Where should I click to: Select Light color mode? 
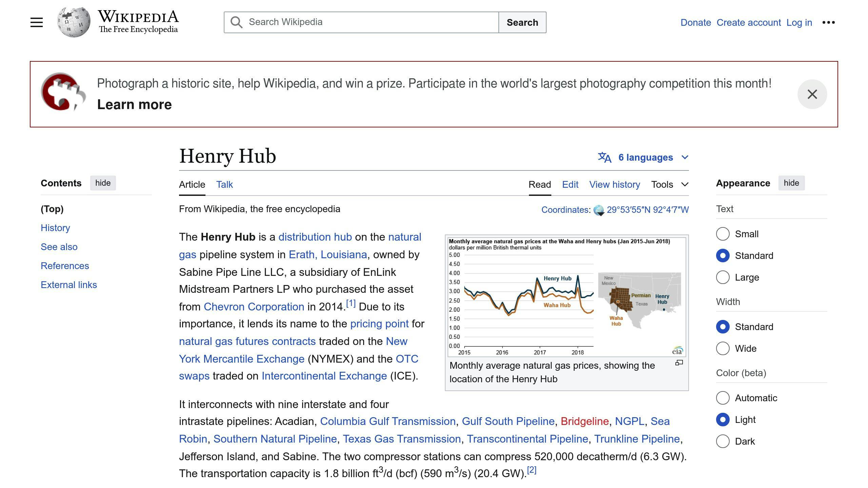[723, 420]
